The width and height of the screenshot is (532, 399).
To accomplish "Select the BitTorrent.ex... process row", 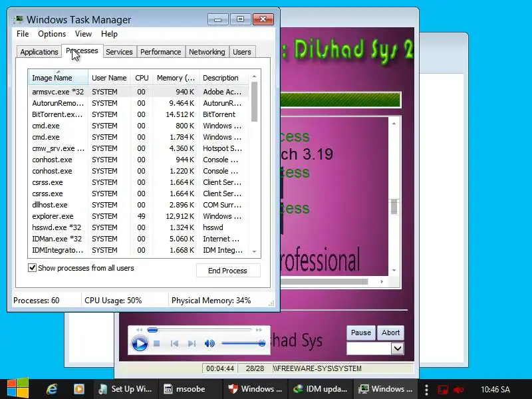I will click(138, 114).
